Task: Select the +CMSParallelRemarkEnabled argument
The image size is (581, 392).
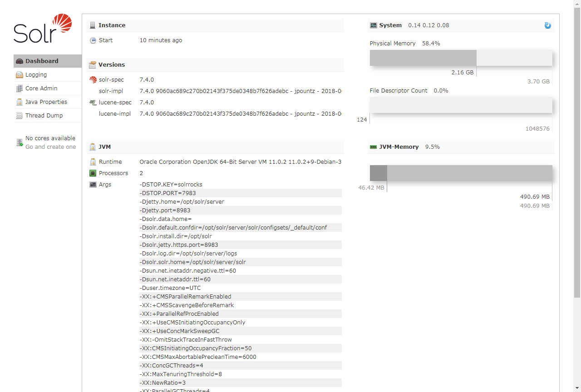Action: (x=186, y=297)
